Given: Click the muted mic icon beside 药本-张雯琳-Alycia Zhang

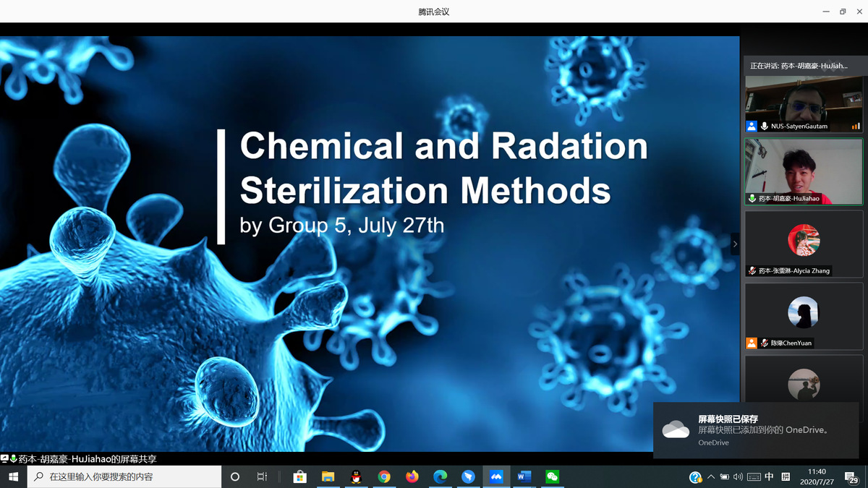Looking at the screenshot, I should tap(752, 270).
